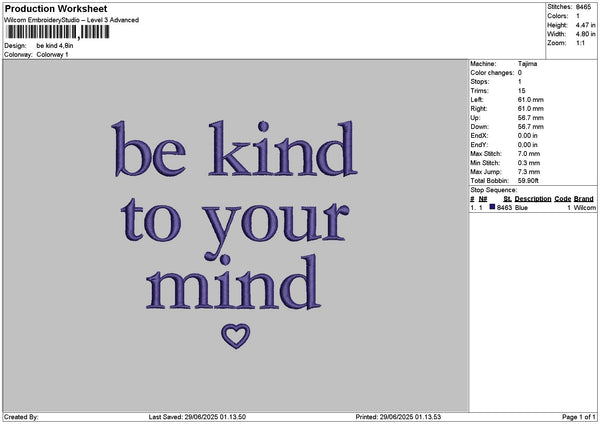Click the Last Saved timestamp
Screen dimensions: 600x424
(197, 417)
